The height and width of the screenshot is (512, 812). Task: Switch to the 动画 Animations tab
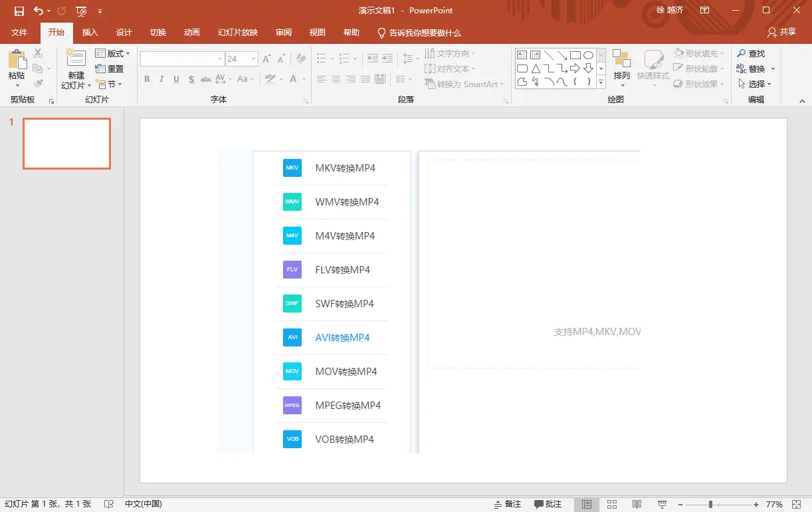pos(191,33)
